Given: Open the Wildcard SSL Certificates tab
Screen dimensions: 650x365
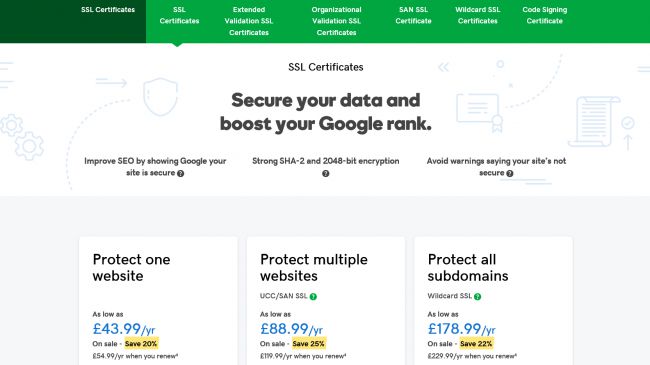Looking at the screenshot, I should [478, 15].
